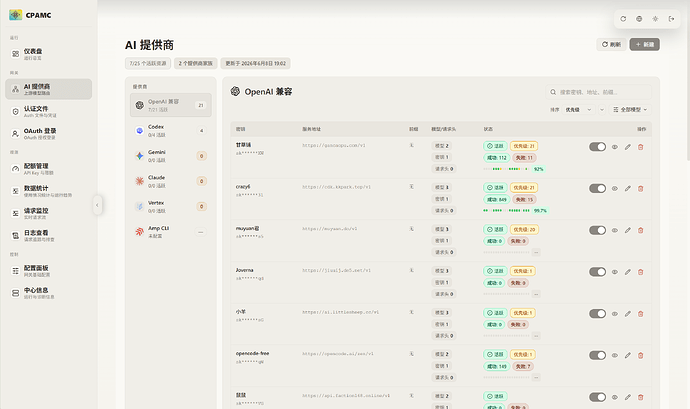This screenshot has height=409, width=690.
Task: Delete the 小羊 entry with trash icon
Action: click(641, 314)
